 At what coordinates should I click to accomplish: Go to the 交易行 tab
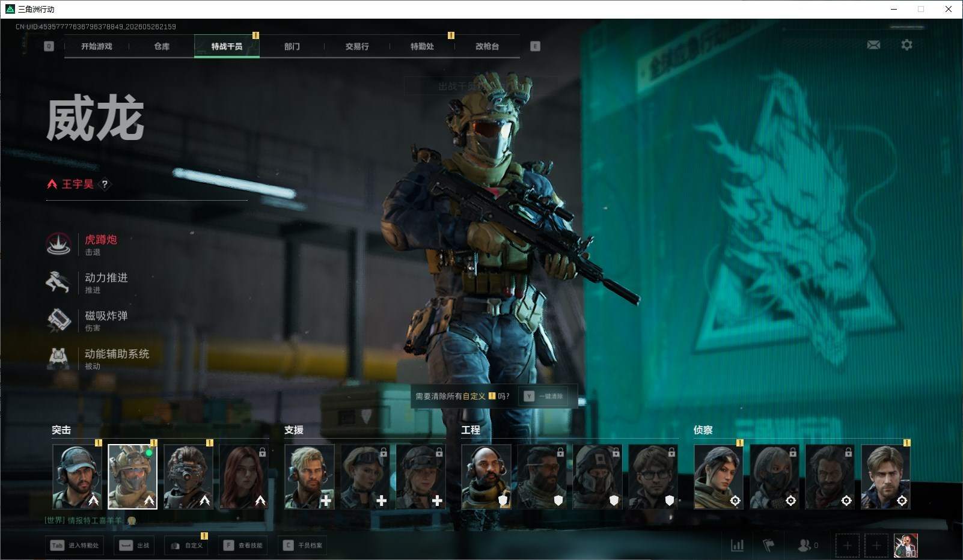click(357, 46)
